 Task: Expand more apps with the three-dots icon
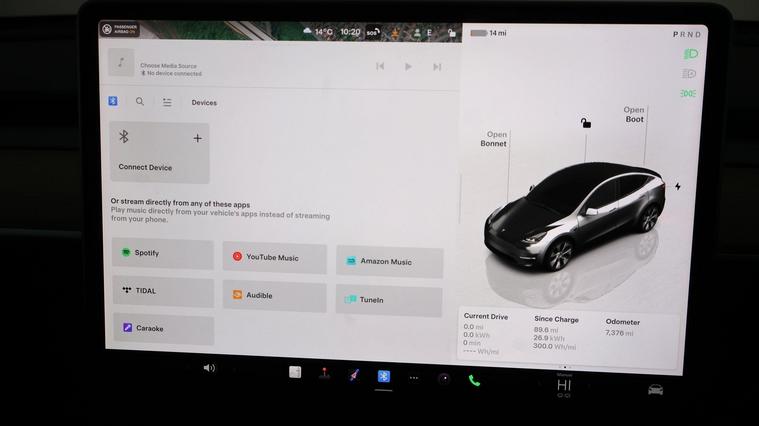click(414, 377)
